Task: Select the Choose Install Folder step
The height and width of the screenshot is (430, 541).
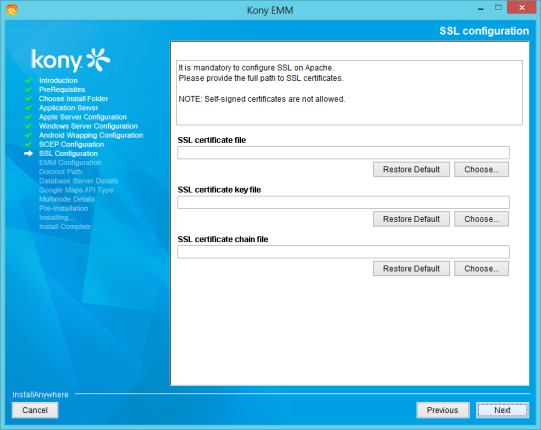Action: 73,99
